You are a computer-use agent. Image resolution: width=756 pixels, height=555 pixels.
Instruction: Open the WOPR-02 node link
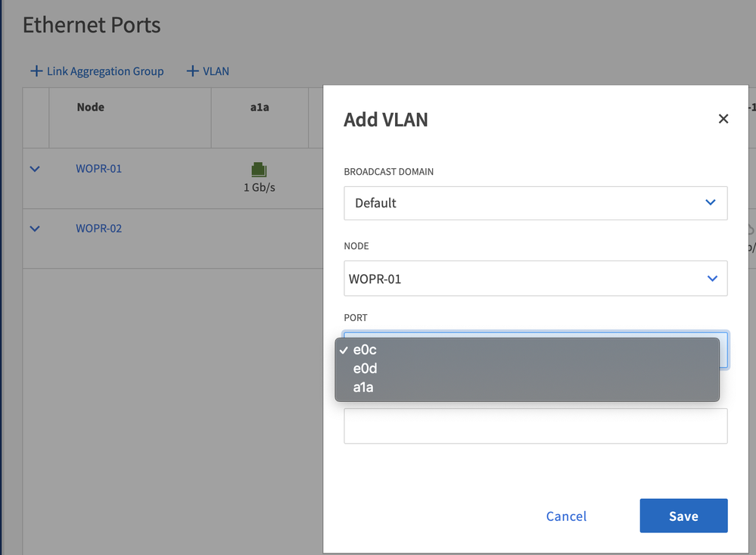tap(98, 229)
